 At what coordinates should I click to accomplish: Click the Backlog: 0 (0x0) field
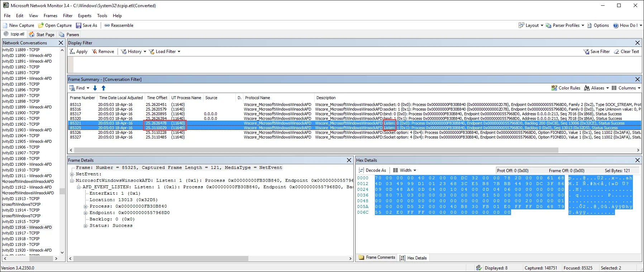112,219
